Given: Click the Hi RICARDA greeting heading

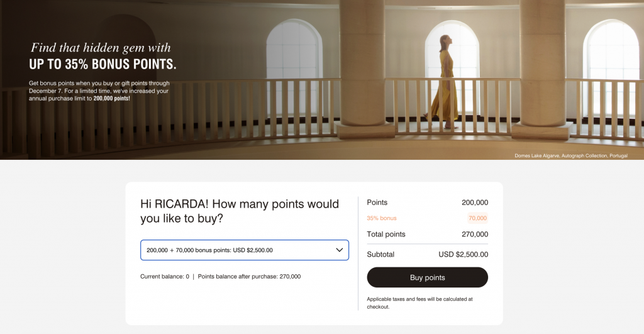Looking at the screenshot, I should (x=240, y=211).
